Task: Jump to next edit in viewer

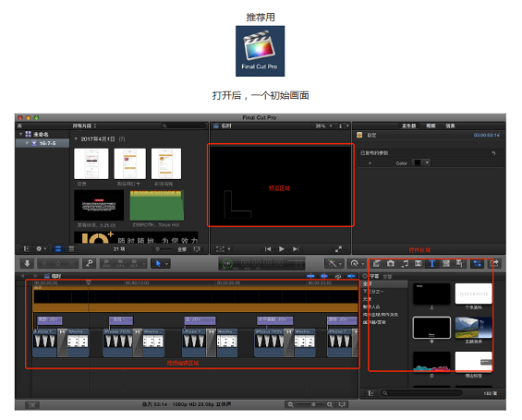Action: [296, 248]
